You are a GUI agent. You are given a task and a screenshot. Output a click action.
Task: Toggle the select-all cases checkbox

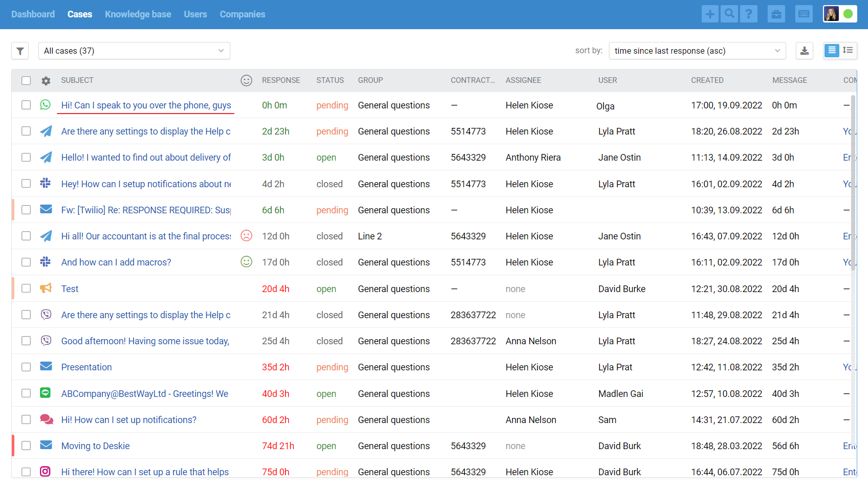tap(26, 81)
